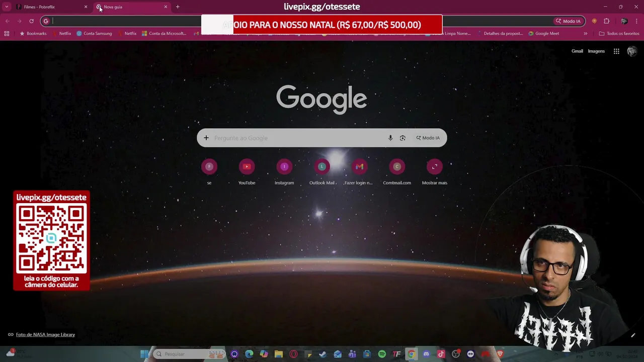The height and width of the screenshot is (362, 644).
Task: Open File Explorer from the taskbar
Action: pos(279,354)
